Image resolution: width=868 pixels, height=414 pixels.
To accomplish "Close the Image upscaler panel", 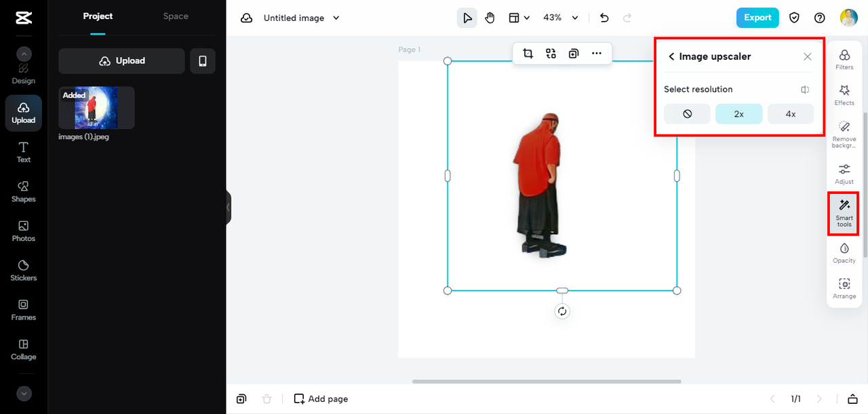I will [808, 57].
